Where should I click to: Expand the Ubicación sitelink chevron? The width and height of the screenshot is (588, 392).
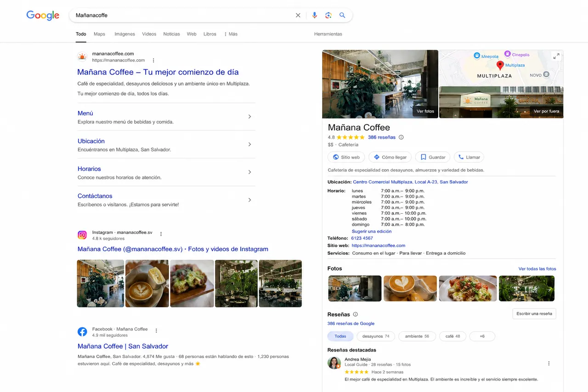point(250,144)
